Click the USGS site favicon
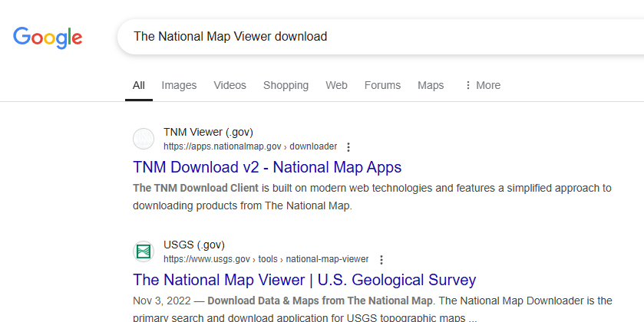The width and height of the screenshot is (644, 322). coord(144,251)
